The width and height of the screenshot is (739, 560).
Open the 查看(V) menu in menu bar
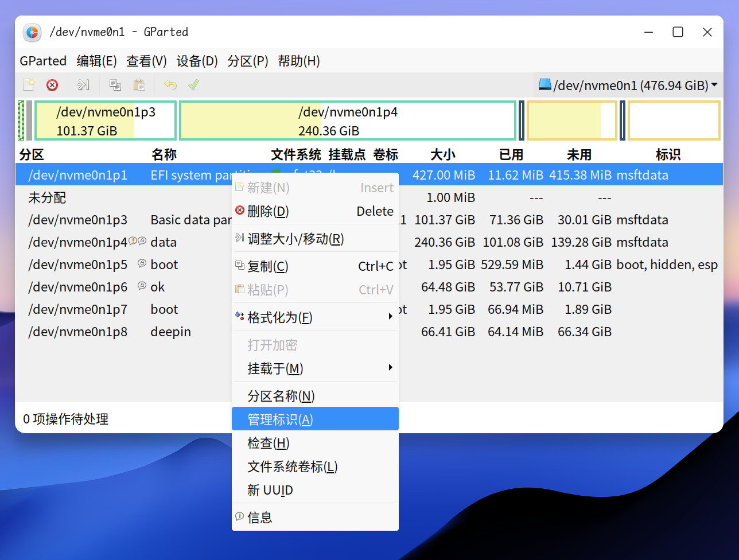pyautogui.click(x=146, y=61)
